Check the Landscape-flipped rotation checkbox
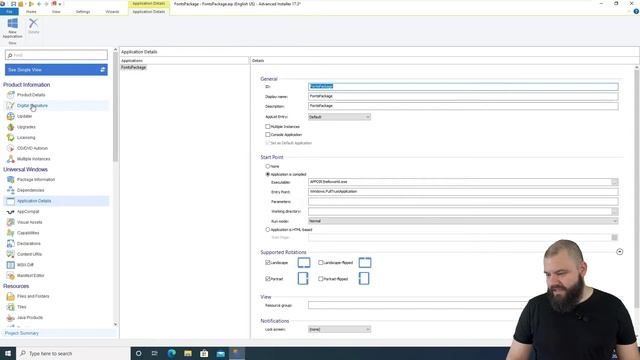Image resolution: width=640 pixels, height=360 pixels. 321,262
